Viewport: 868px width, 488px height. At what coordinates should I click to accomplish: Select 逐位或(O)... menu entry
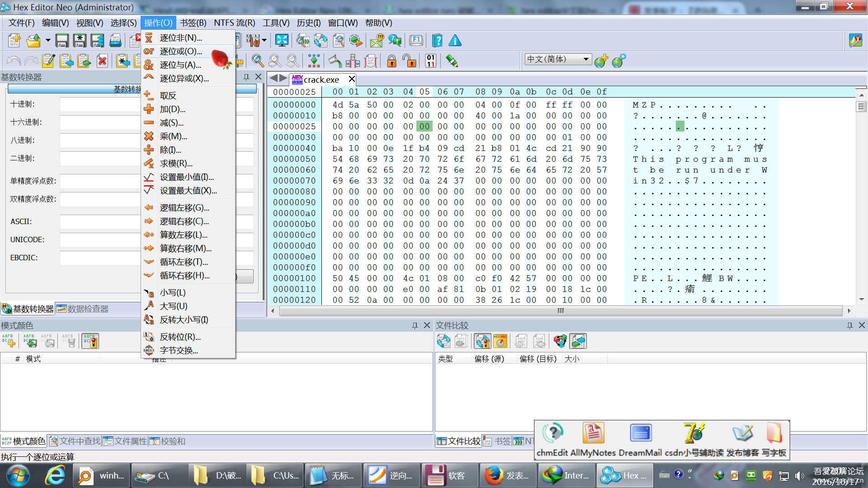[x=188, y=51]
